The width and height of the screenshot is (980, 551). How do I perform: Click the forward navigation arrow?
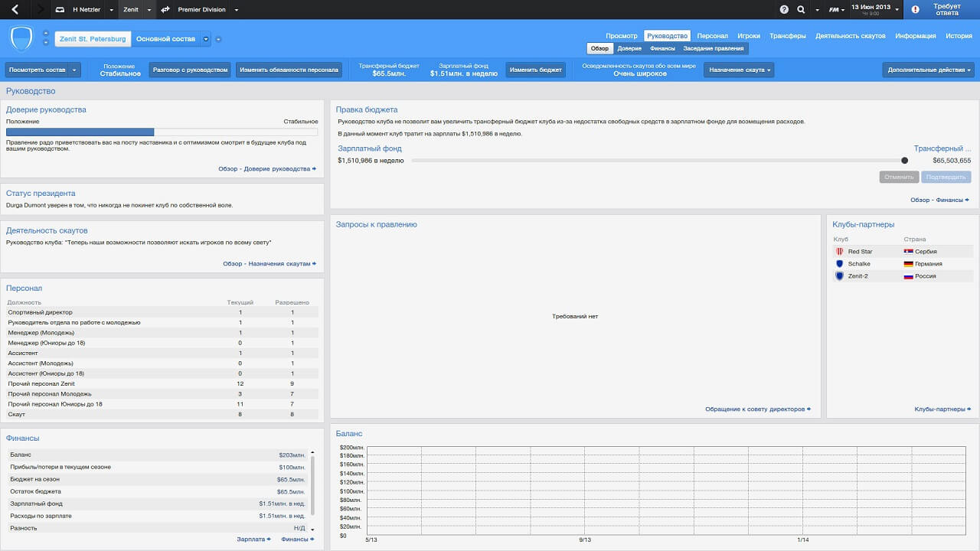40,10
